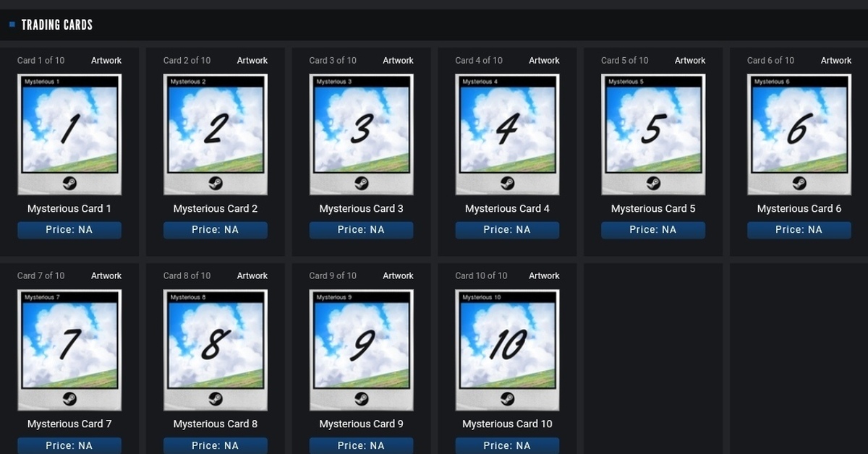Viewport: 868px width, 454px height.
Task: View Artwork for Card 10 of 10
Action: [x=544, y=276]
